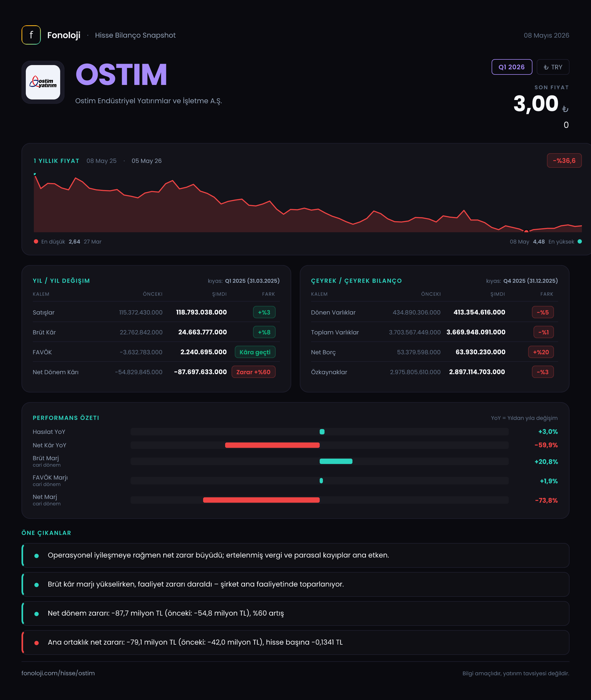Image resolution: width=591 pixels, height=700 pixels.
Task: Click the teal Brüt Marj bar
Action: 336,461
